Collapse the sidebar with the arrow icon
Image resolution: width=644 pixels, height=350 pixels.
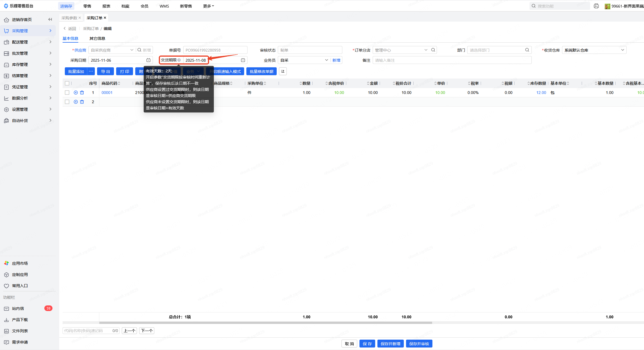point(50,19)
